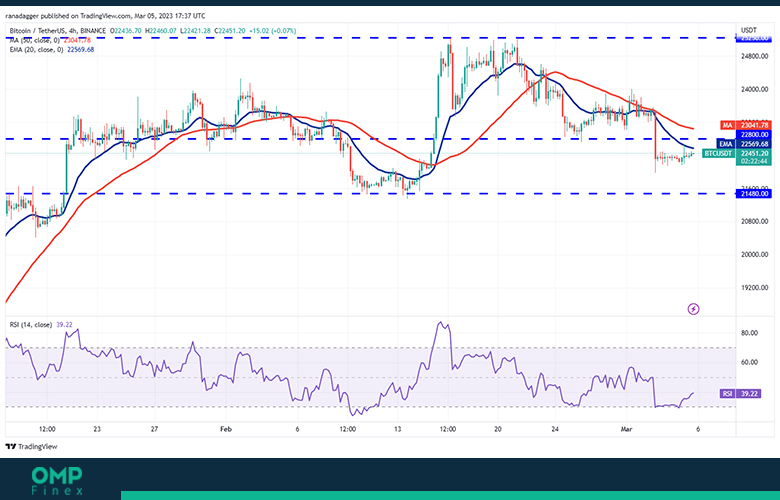Image resolution: width=780 pixels, height=500 pixels.
Task: Click the low value L22421.28
Action: (195, 31)
